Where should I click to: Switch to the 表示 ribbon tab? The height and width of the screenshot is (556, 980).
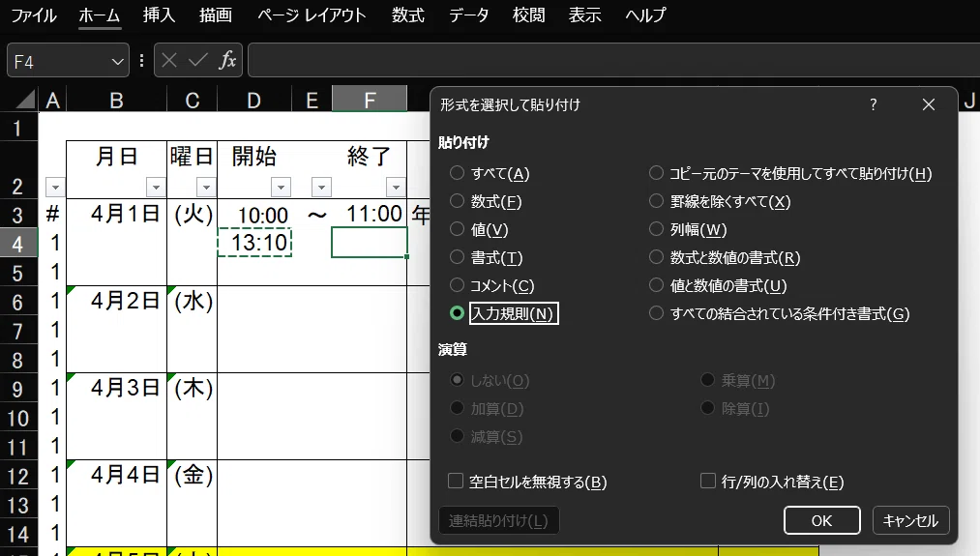pos(585,15)
